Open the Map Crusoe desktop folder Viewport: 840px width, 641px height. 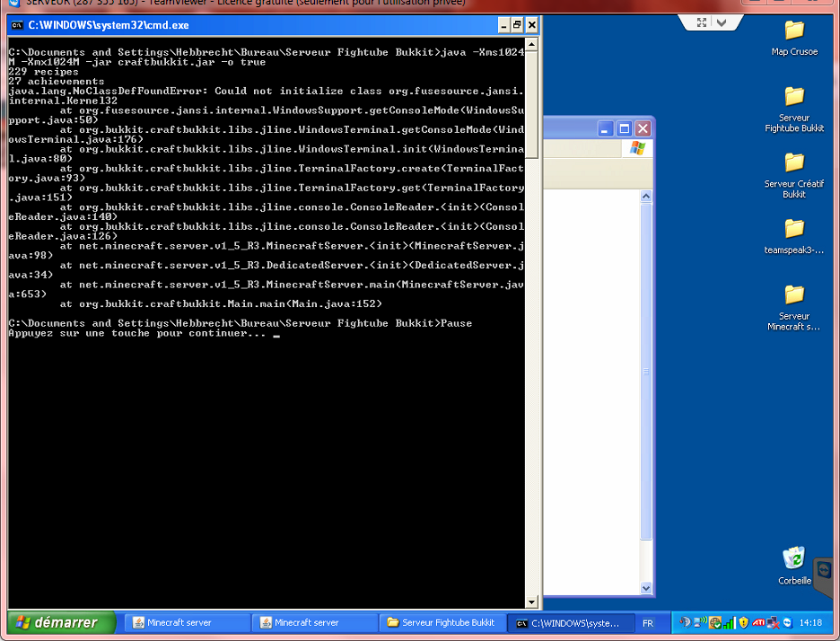coord(794,38)
